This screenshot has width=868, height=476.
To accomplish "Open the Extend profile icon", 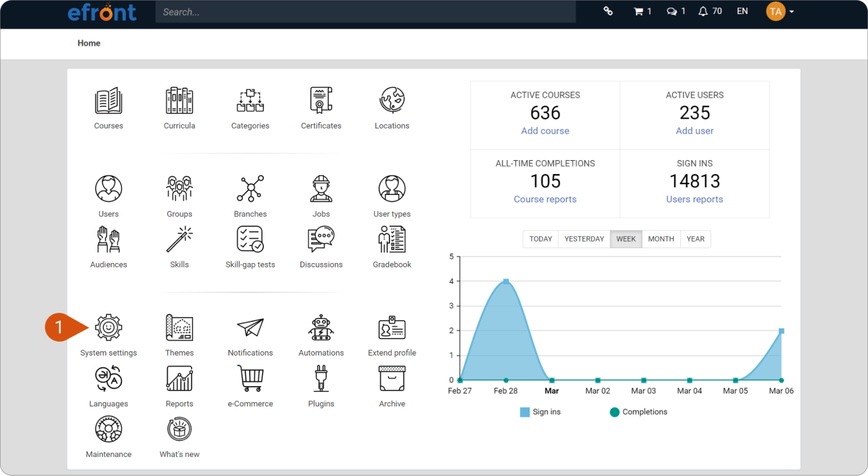I will (x=392, y=328).
